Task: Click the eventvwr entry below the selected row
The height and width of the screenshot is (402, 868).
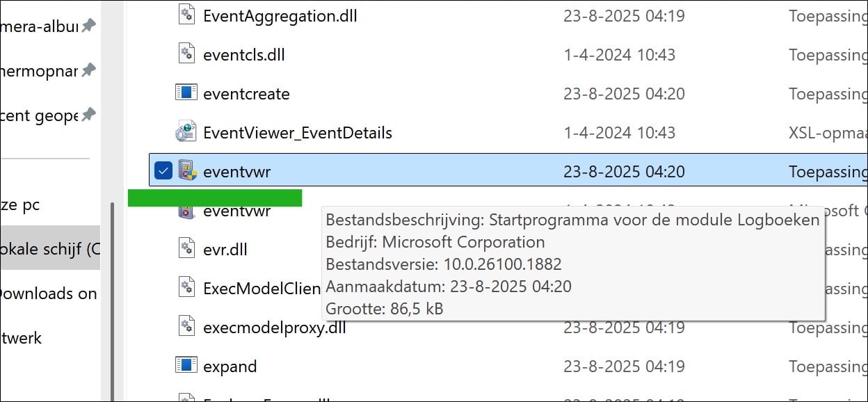Action: click(236, 211)
